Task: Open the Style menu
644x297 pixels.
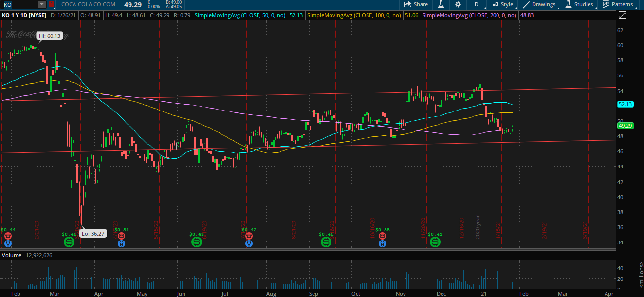Action: [502, 4]
